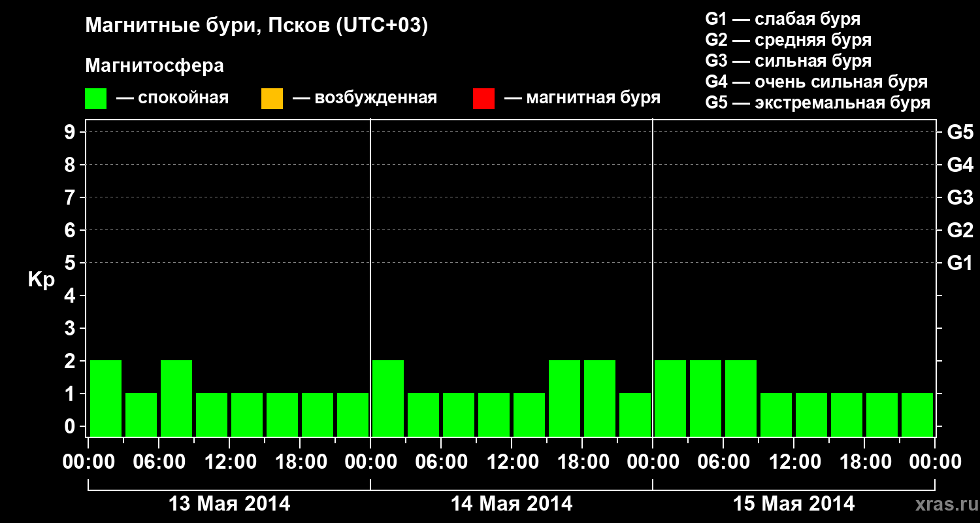
Task: Click the orange 'возбужденная' legend swatch
Action: (272, 99)
